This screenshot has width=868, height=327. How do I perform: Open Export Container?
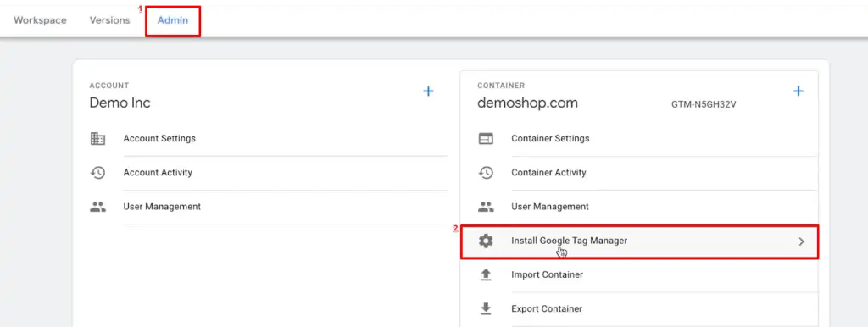547,308
